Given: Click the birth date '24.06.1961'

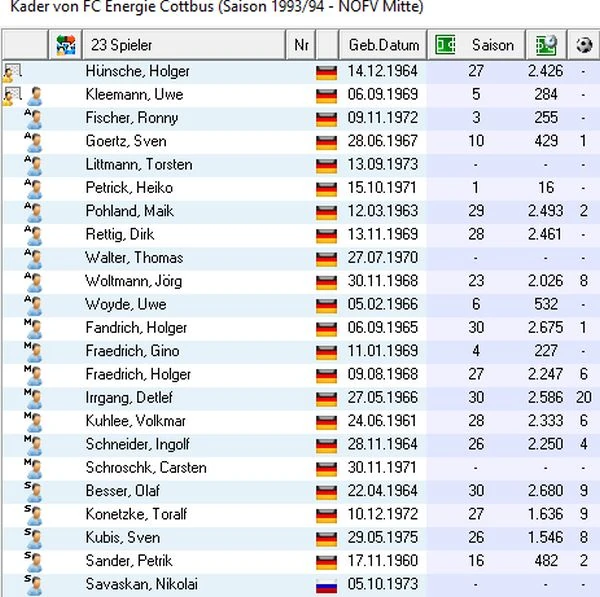Looking at the screenshot, I should [382, 421].
